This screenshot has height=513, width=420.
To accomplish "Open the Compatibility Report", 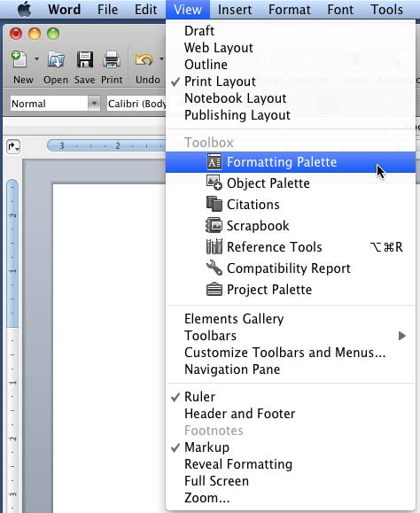I will [x=291, y=268].
